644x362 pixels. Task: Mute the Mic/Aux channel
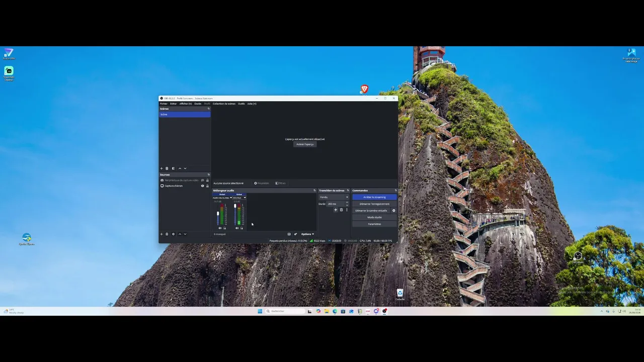coord(237,228)
